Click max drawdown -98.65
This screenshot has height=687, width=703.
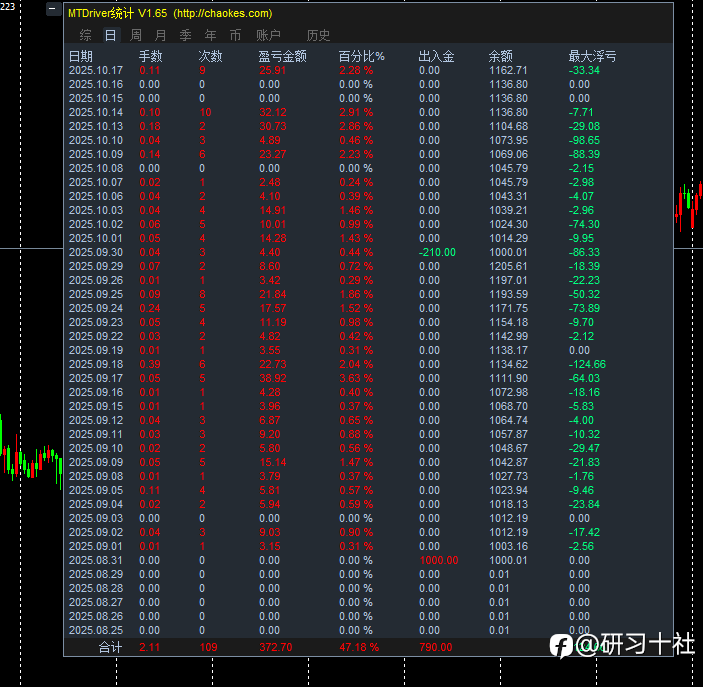coord(584,140)
